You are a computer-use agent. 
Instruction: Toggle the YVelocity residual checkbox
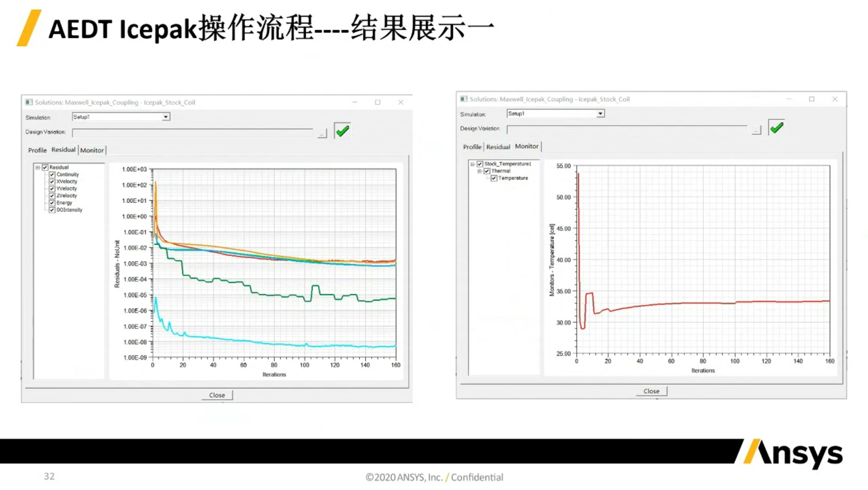click(52, 189)
